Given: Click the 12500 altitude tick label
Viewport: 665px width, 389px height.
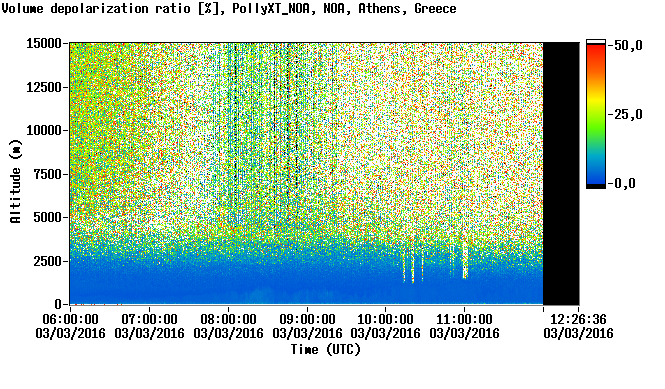Looking at the screenshot, I should [x=44, y=87].
